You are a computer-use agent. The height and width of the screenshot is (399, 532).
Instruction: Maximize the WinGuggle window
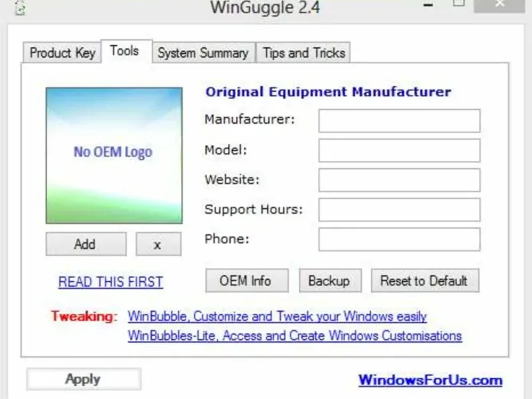(x=458, y=3)
